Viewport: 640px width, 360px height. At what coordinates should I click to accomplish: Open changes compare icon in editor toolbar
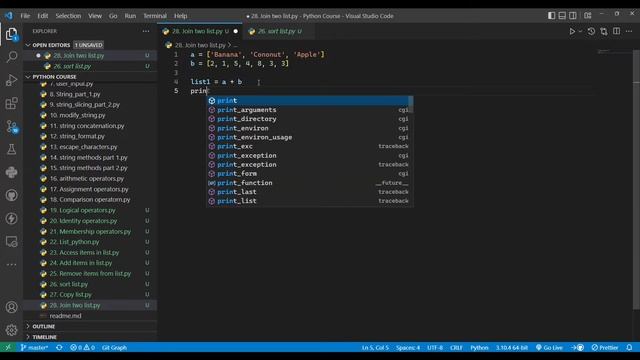click(x=604, y=31)
